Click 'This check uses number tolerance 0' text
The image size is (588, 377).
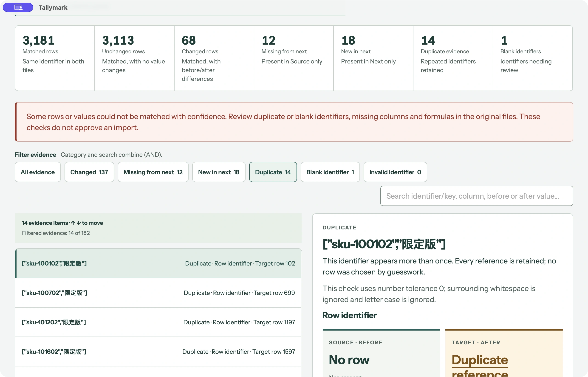(x=429, y=294)
